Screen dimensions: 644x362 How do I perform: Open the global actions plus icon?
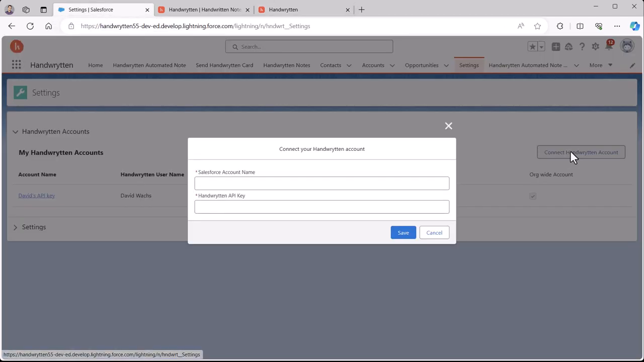click(555, 47)
